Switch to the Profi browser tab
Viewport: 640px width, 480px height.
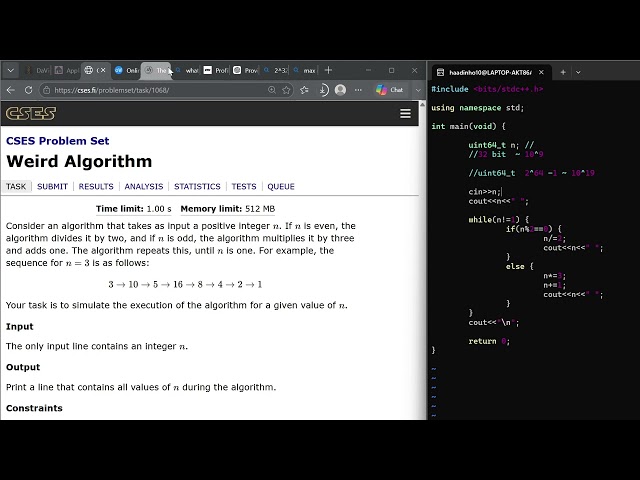point(216,71)
